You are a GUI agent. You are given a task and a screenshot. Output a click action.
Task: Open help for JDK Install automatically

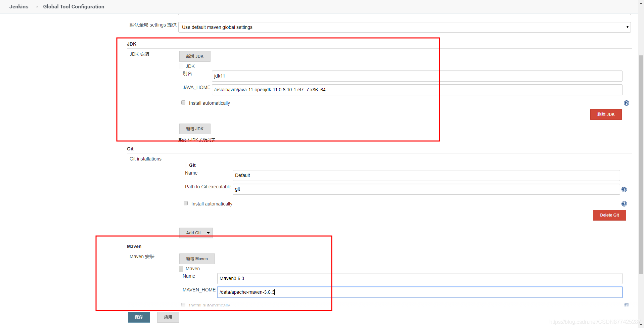tap(627, 103)
